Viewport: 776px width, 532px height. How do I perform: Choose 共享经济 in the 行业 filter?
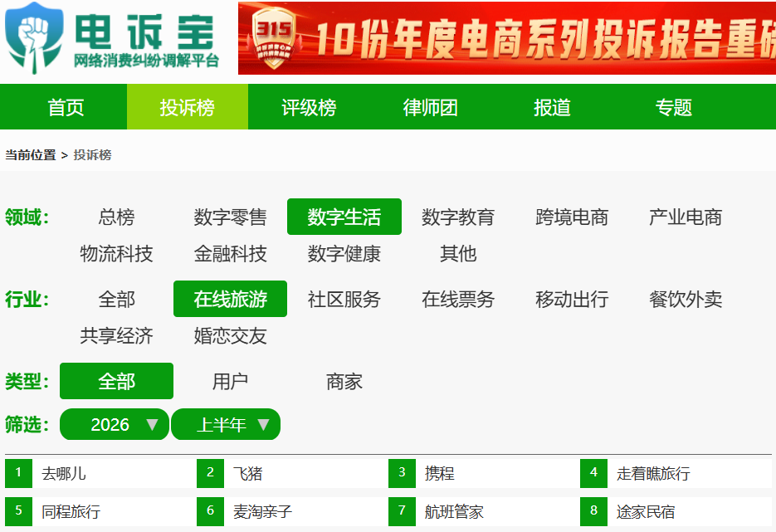point(116,335)
